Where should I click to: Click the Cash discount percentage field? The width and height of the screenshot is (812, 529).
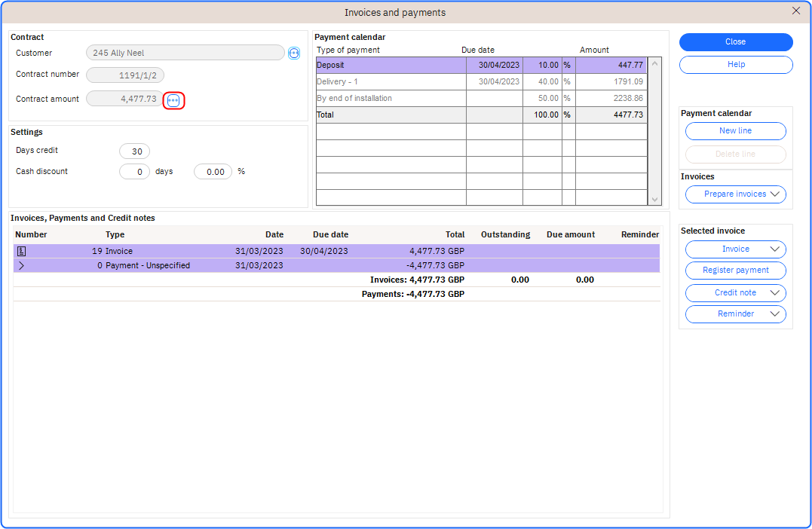pyautogui.click(x=213, y=171)
